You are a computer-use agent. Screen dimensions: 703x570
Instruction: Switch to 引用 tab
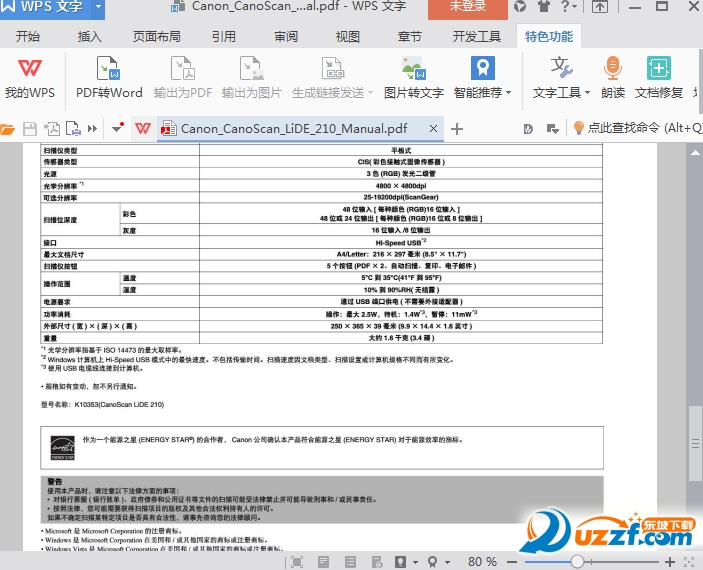tap(224, 36)
